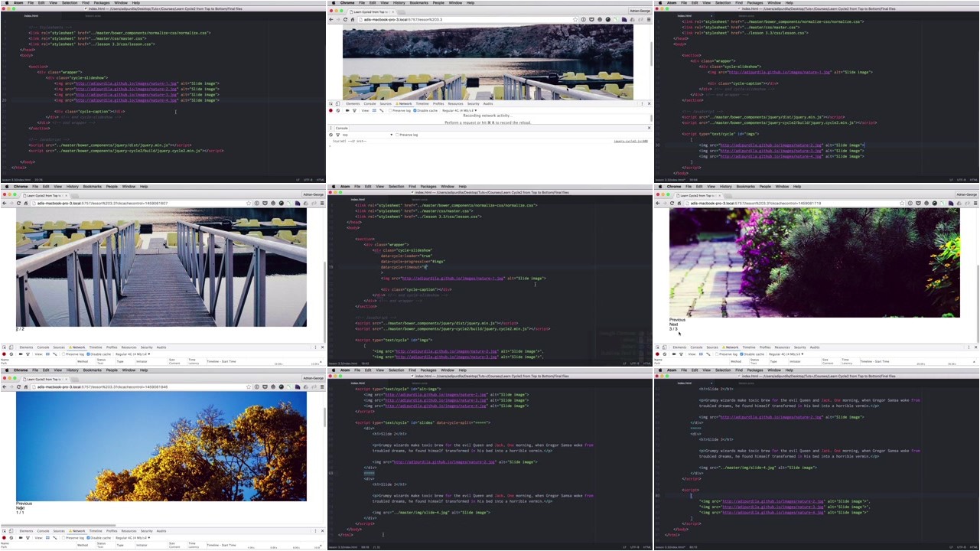Screen dimensions: 980x551
Task: Stop network recording in lake photo DevTools
Action: (x=330, y=110)
